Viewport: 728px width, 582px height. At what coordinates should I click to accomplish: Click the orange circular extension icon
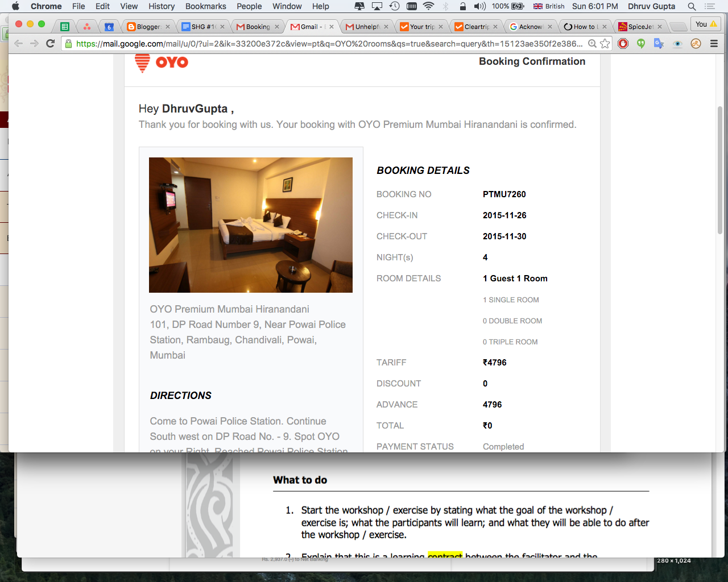pyautogui.click(x=696, y=44)
